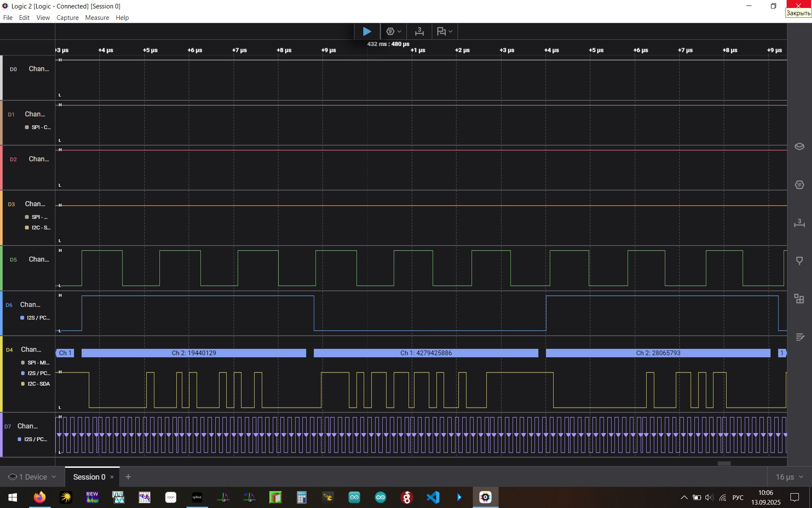
Task: Start capture with the play button
Action: (x=367, y=31)
